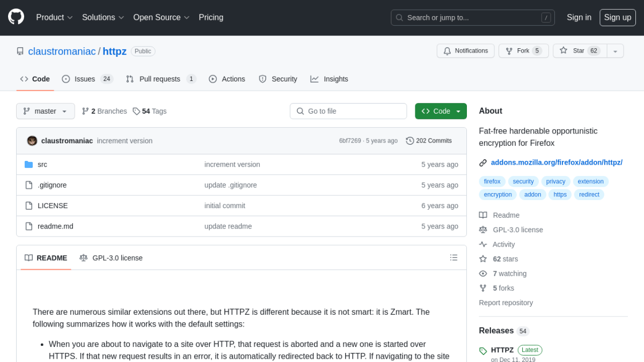Click the Sign up button

pos(617,17)
